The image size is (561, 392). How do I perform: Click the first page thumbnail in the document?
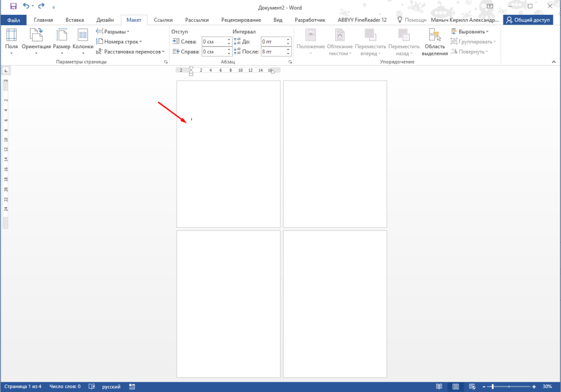point(228,154)
